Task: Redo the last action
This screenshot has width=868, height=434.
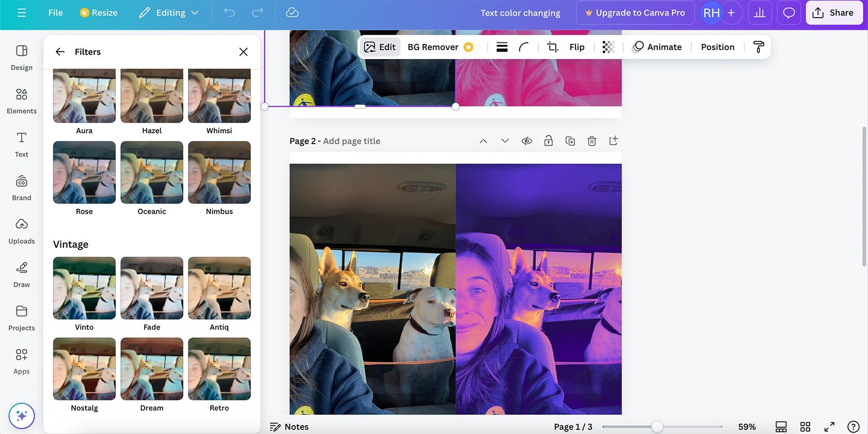Action: [257, 13]
